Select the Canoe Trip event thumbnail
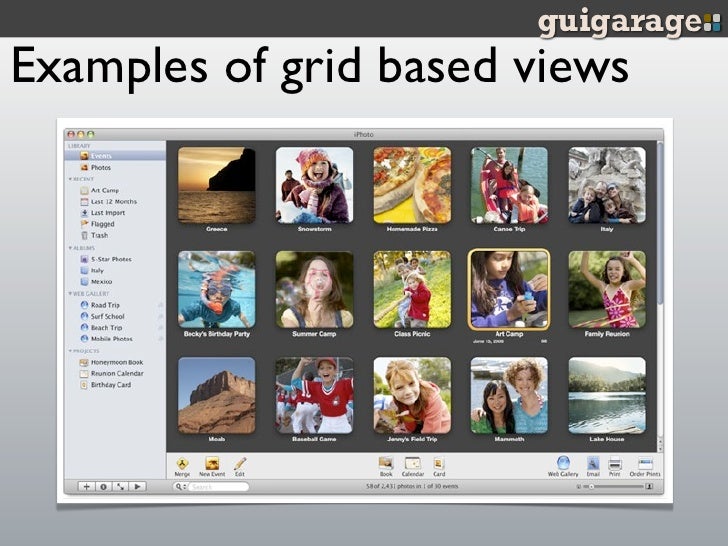The image size is (728, 546). click(x=509, y=185)
